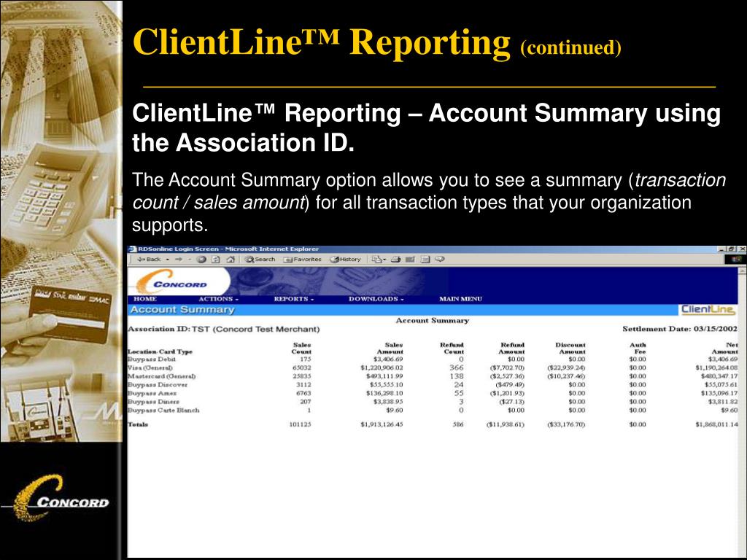The image size is (747, 560).
Task: Click the 'Discount Amount' column header
Action: coord(570,348)
